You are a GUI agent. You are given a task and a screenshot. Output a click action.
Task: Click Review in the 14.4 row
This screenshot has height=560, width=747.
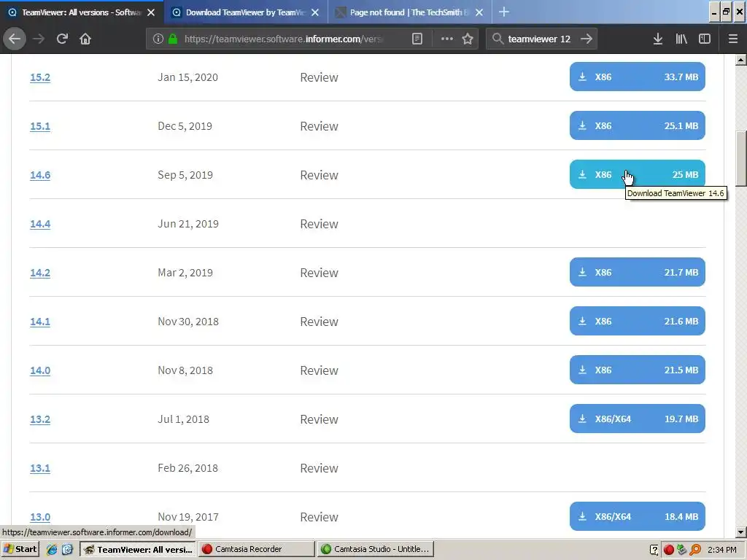pos(320,224)
